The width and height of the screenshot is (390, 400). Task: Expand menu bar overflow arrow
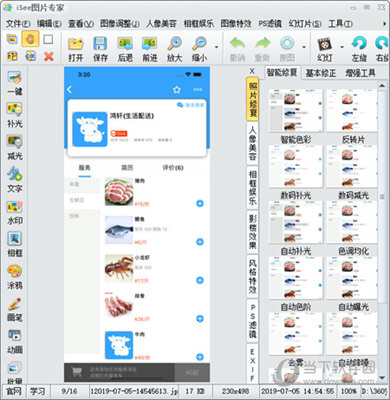pyautogui.click(x=384, y=24)
